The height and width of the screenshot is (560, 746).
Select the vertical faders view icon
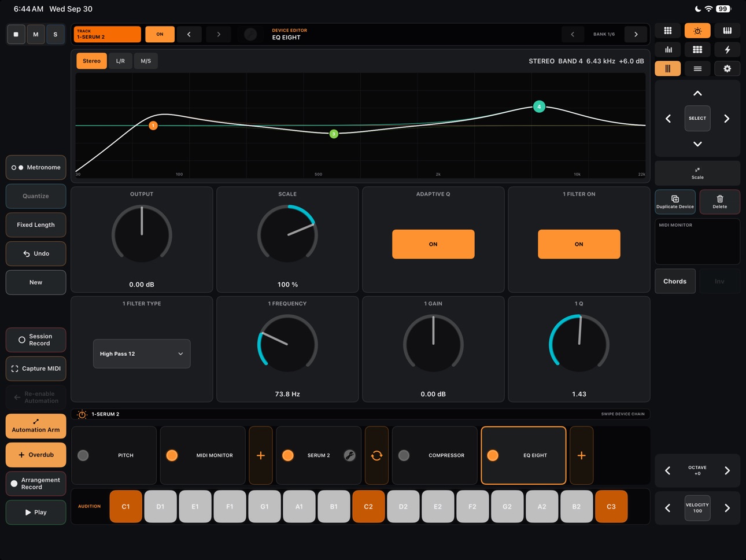click(x=668, y=69)
